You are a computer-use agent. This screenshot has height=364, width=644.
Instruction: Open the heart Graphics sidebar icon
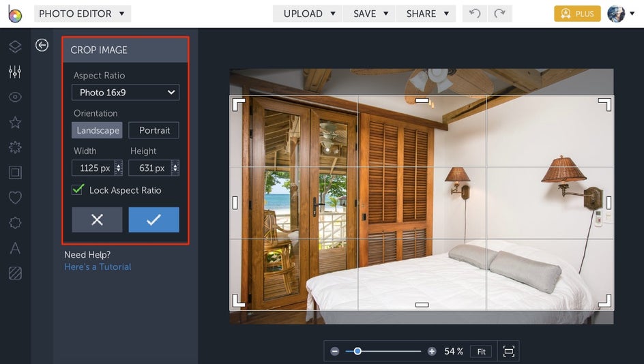point(15,198)
